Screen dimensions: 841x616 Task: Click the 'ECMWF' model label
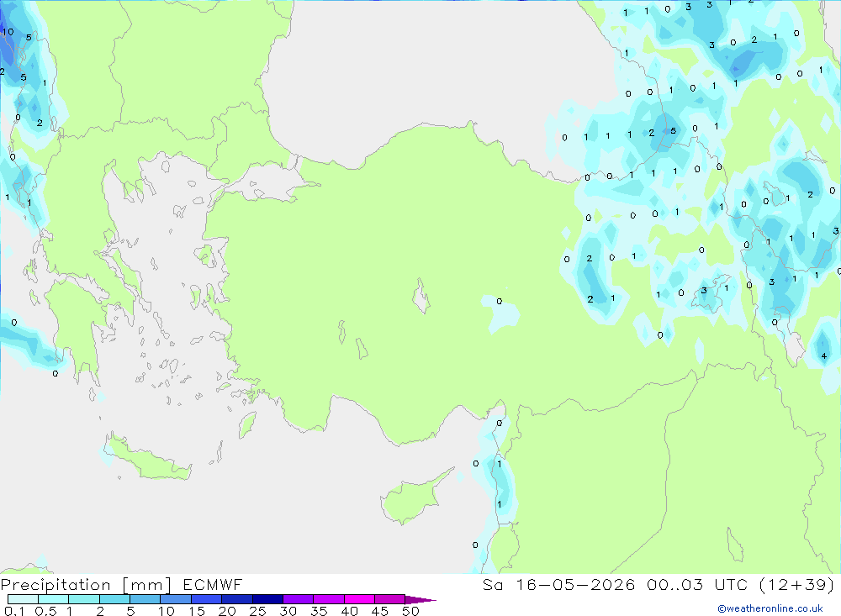point(213,584)
